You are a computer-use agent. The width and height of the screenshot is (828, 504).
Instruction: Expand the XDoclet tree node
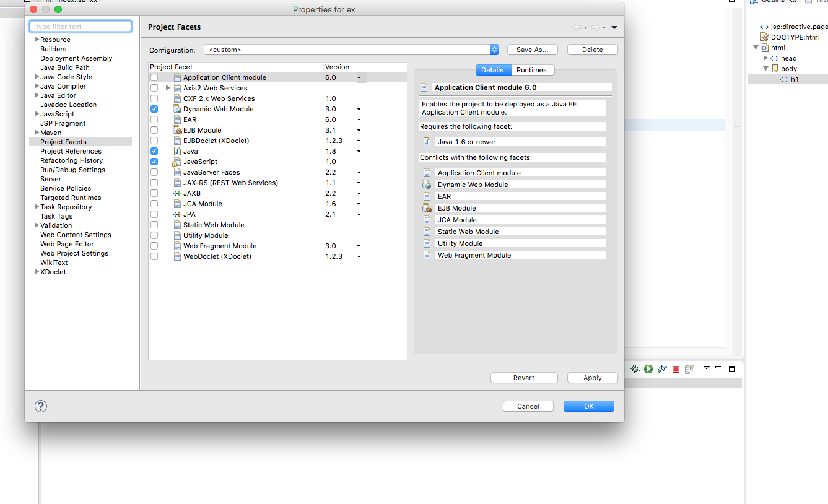pyautogui.click(x=37, y=272)
